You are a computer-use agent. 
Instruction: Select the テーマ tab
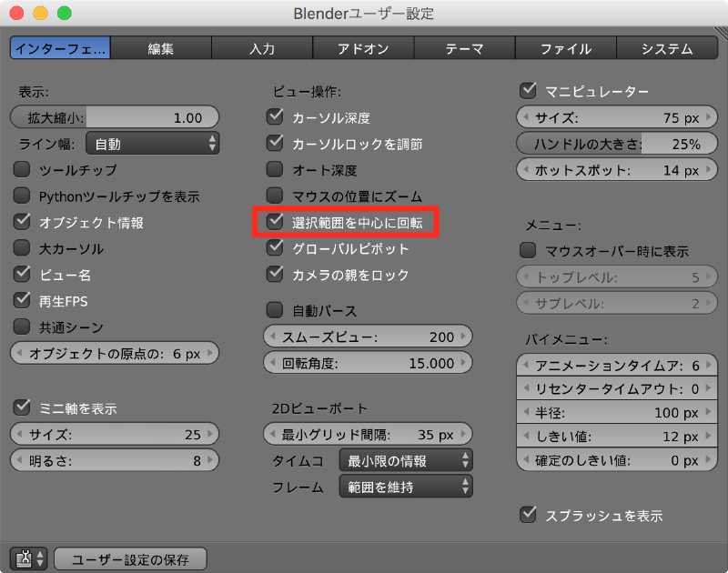click(x=464, y=48)
